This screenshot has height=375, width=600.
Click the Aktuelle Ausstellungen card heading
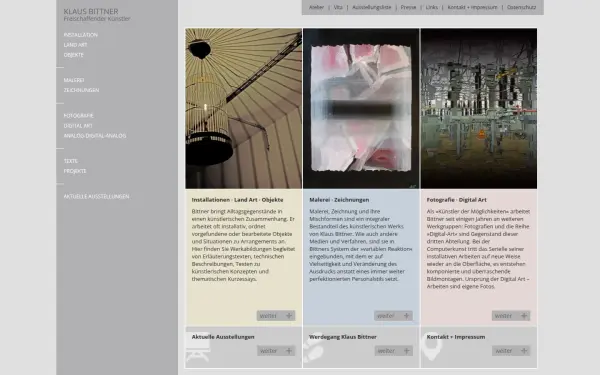[223, 337]
